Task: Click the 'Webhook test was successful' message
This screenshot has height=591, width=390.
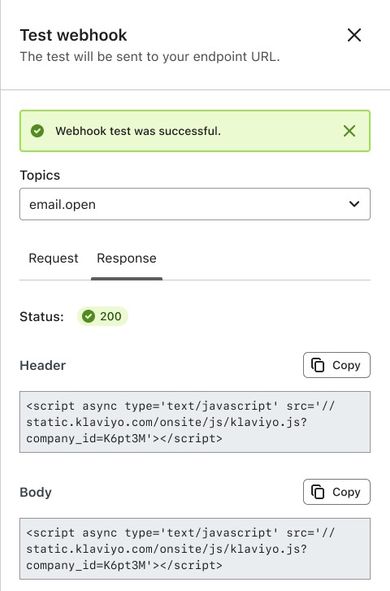Action: click(x=138, y=131)
